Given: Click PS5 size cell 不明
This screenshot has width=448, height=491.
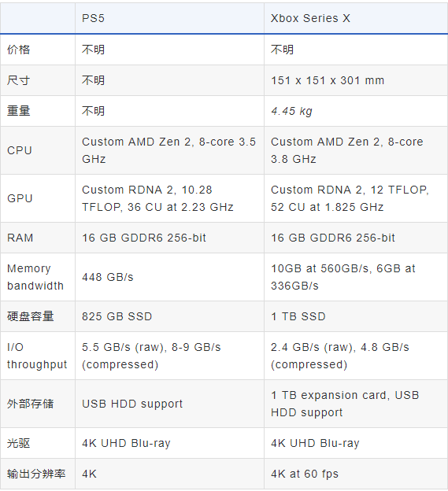Looking at the screenshot, I should pos(169,80).
